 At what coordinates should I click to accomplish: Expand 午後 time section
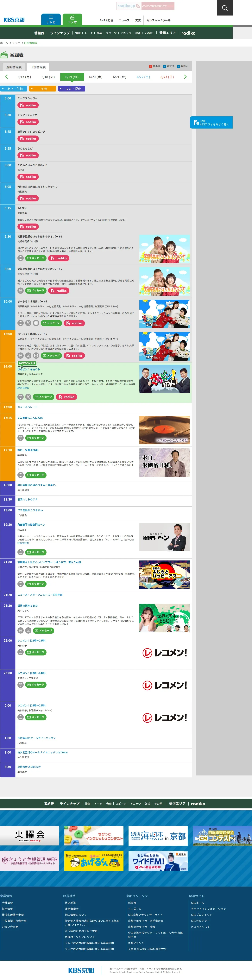point(43,89)
